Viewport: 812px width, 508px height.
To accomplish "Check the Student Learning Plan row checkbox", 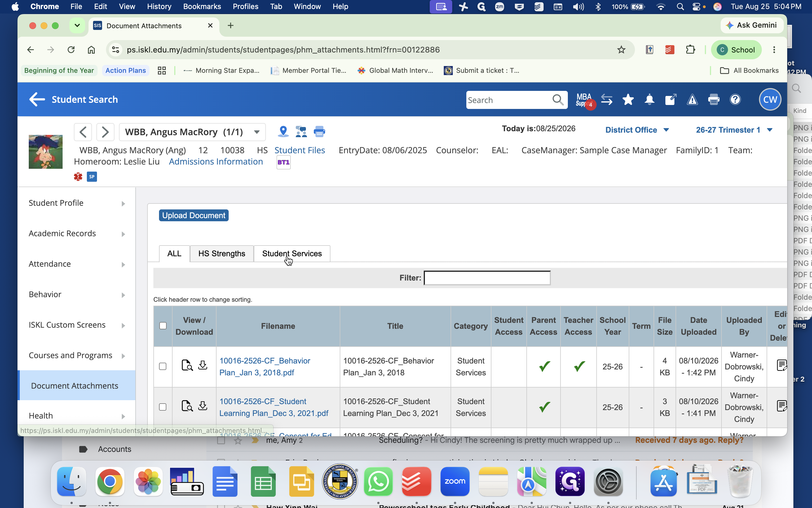I will 163,407.
